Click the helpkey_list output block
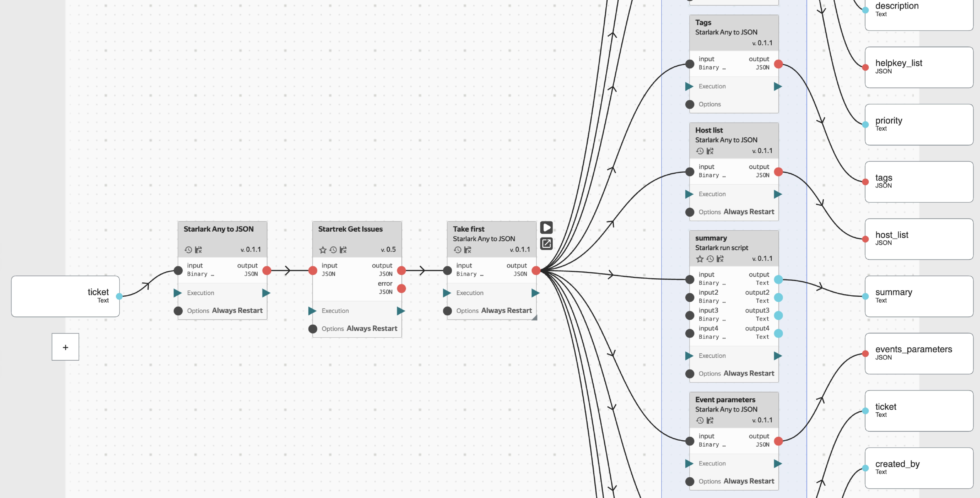This screenshot has height=498, width=980. pos(919,67)
